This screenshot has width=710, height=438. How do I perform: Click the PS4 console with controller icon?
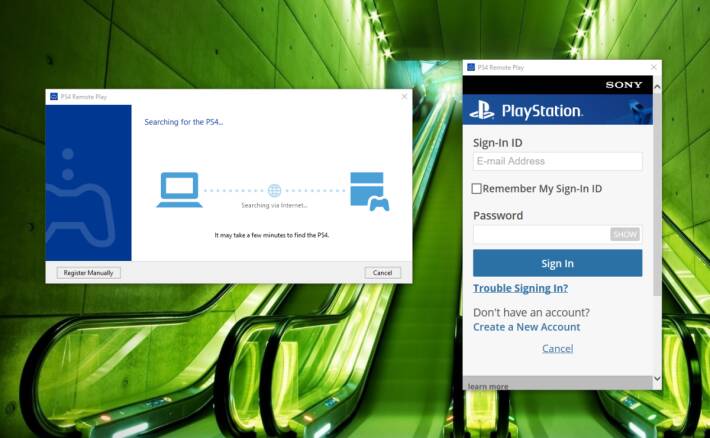click(369, 191)
